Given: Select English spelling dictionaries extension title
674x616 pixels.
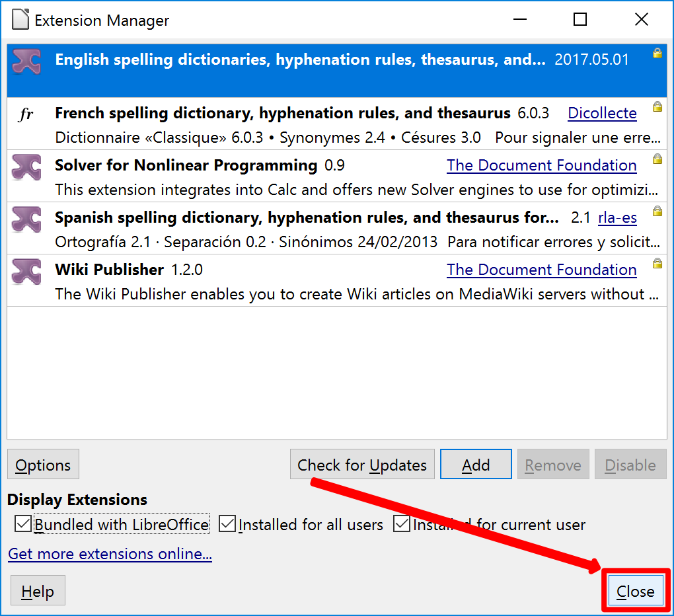Looking at the screenshot, I should pos(301,59).
